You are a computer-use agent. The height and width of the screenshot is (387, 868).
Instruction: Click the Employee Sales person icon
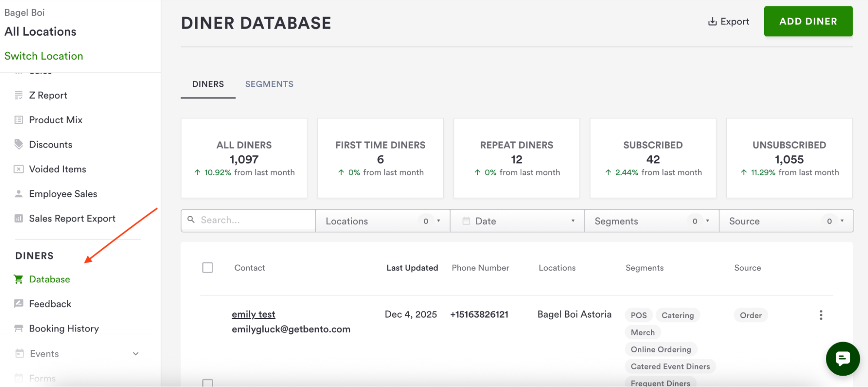[x=19, y=194]
